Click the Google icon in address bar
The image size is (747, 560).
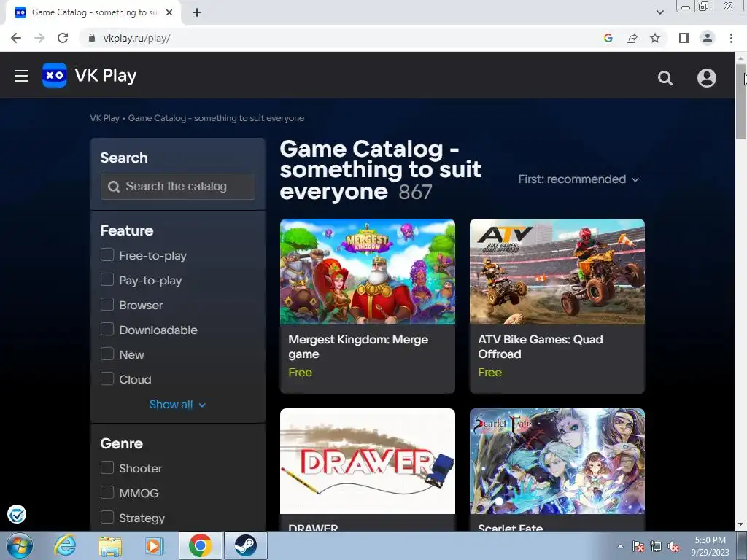click(x=608, y=38)
